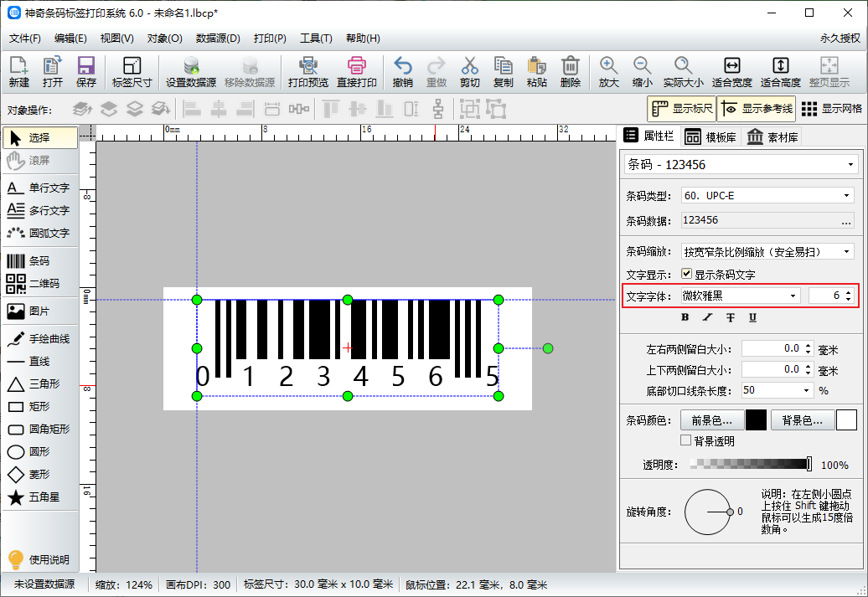Click the 透明度 opacity slider

point(752,464)
